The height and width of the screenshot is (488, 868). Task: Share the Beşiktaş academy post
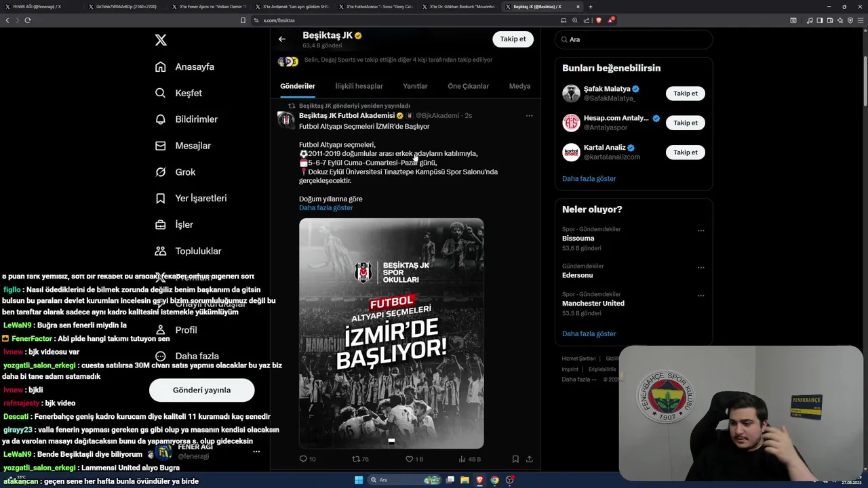pyautogui.click(x=529, y=459)
